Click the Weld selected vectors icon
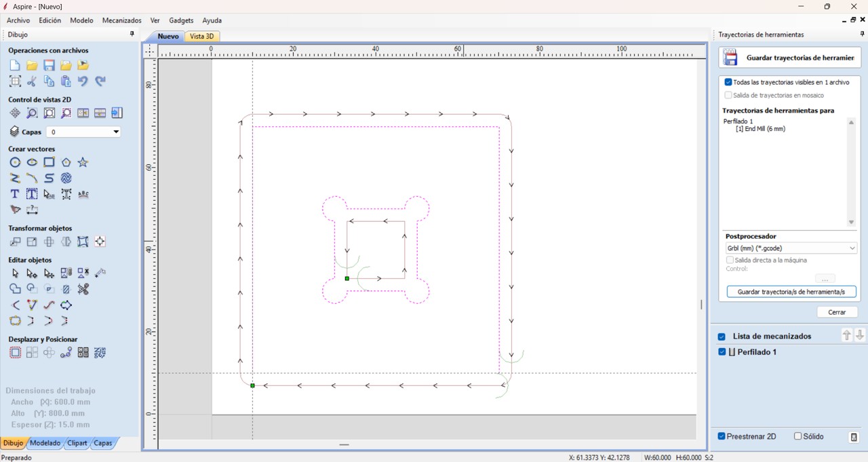 pos(15,289)
